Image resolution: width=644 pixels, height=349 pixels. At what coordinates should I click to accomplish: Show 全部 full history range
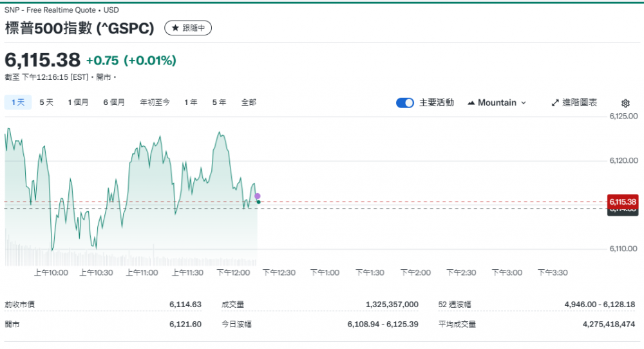click(x=249, y=102)
